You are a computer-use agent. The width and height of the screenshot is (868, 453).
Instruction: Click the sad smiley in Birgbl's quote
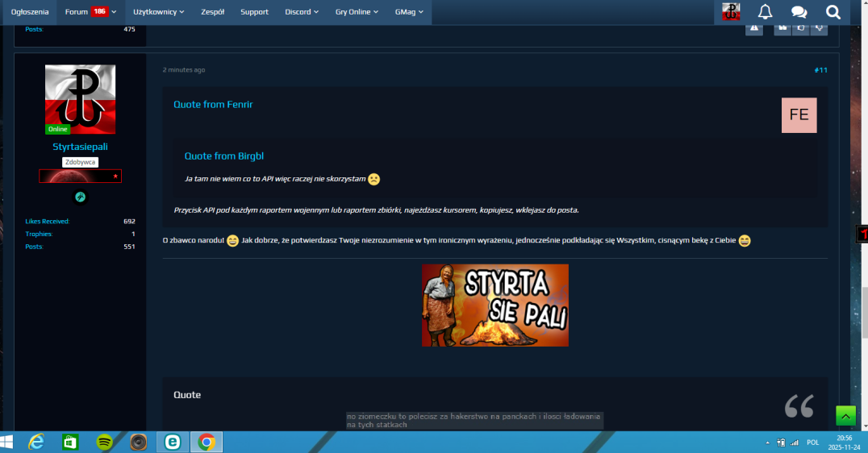point(374,179)
